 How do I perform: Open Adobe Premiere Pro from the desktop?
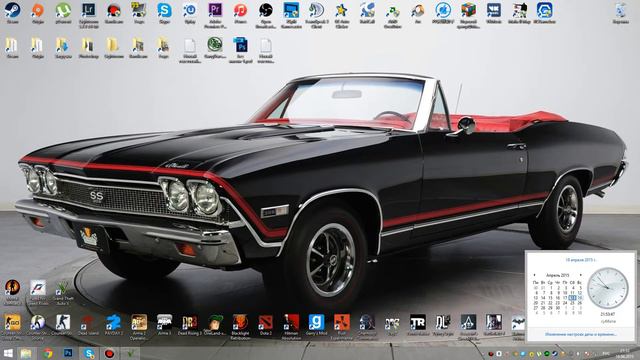215,15
